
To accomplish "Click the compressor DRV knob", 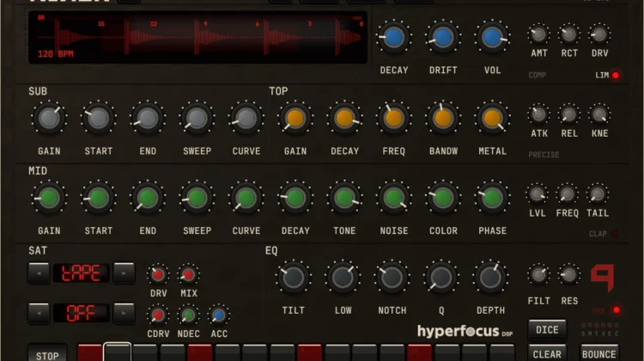I will pos(599,34).
